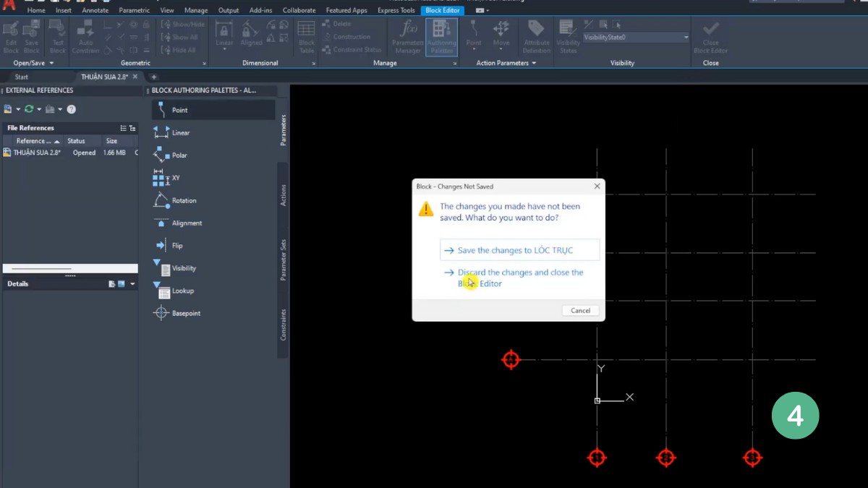This screenshot has height=488, width=868.
Task: Toggle the Authoring Palettes ribbon button
Action: (x=441, y=36)
